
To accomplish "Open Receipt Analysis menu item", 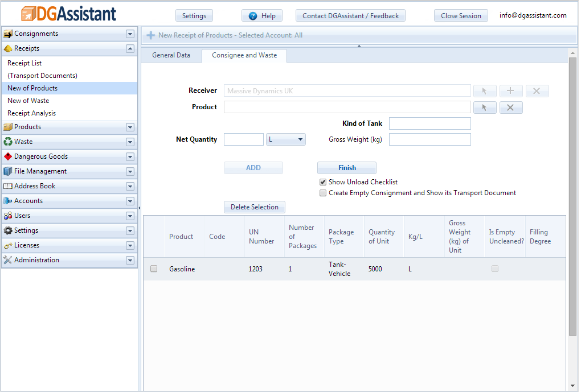I will point(69,114).
